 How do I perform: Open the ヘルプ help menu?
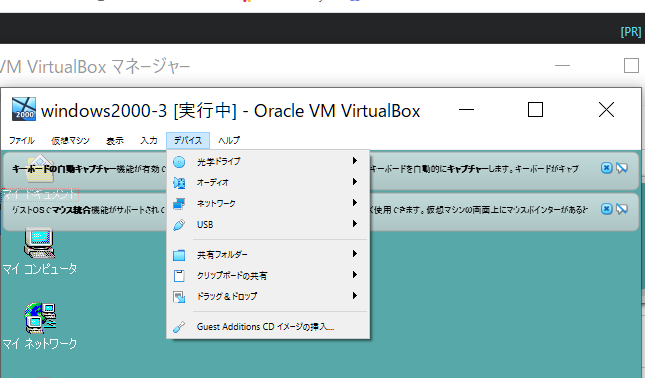229,141
